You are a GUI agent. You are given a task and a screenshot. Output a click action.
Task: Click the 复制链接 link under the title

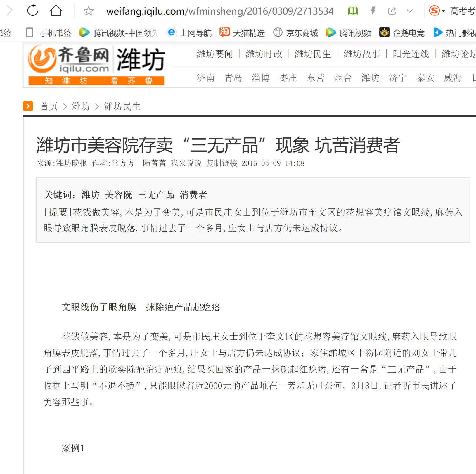[x=222, y=163]
